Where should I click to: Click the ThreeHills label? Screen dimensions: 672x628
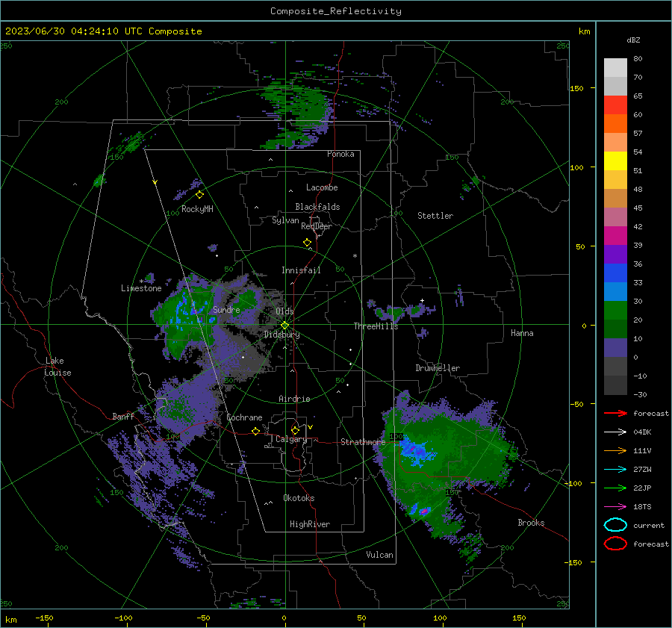pyautogui.click(x=376, y=326)
